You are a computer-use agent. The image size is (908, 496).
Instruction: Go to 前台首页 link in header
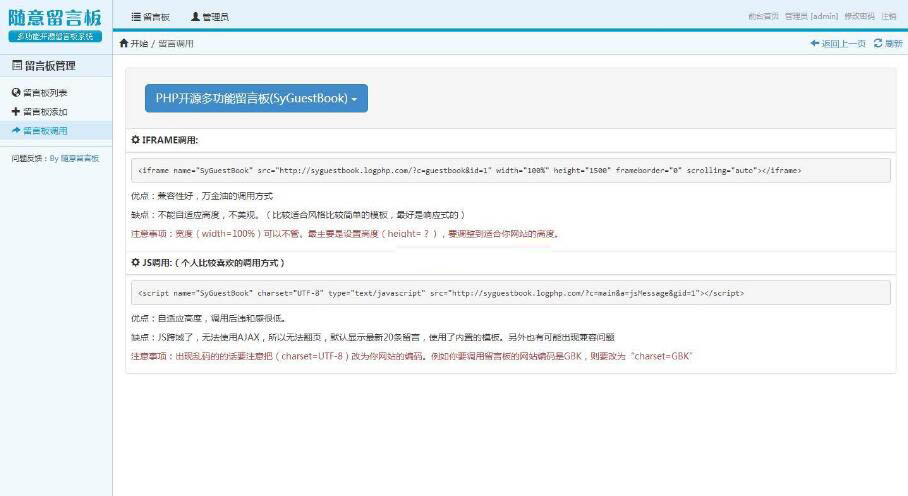[763, 16]
